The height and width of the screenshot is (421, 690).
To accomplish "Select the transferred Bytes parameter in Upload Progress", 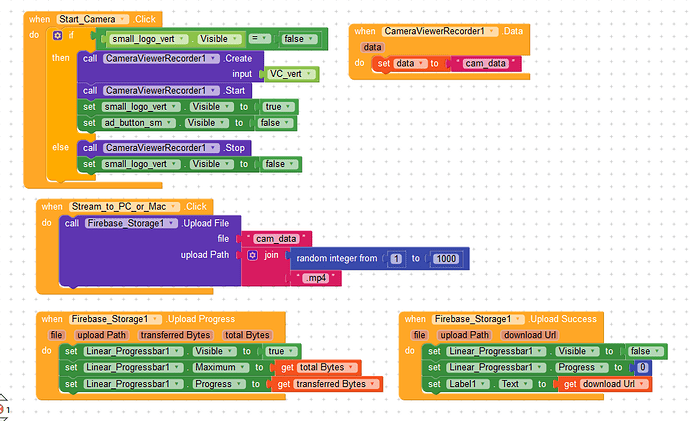I will point(175,335).
